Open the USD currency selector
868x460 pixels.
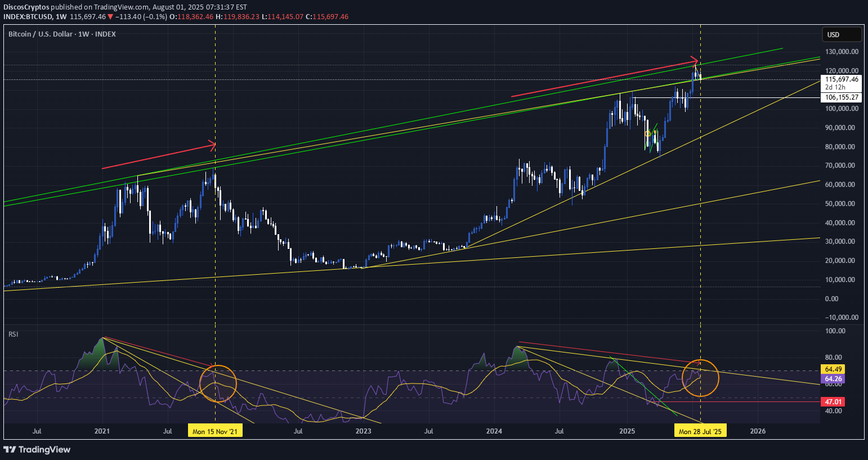coord(842,34)
